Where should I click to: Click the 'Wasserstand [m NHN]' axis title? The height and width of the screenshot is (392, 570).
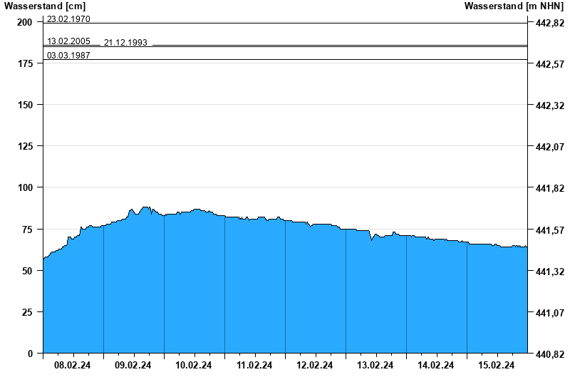(x=513, y=6)
